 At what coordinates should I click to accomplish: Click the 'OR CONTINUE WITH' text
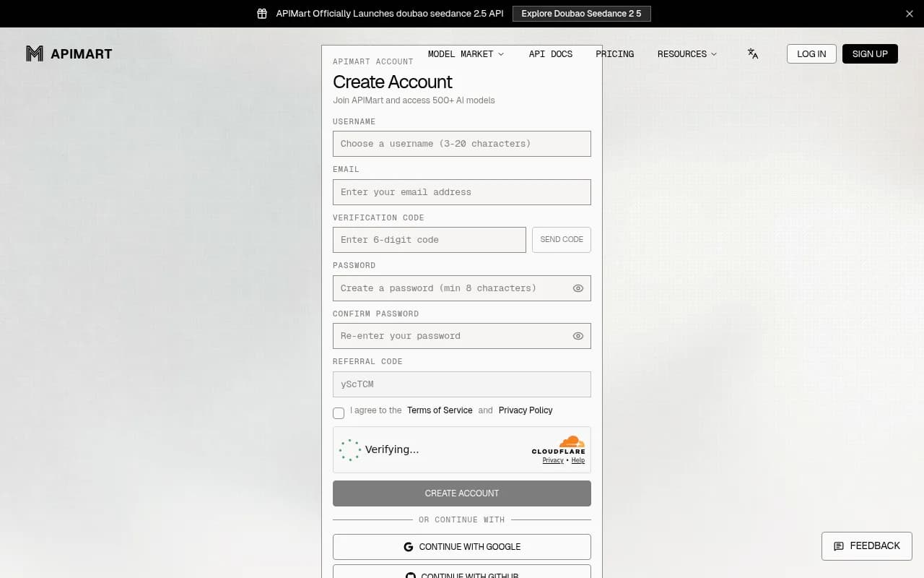pos(462,520)
